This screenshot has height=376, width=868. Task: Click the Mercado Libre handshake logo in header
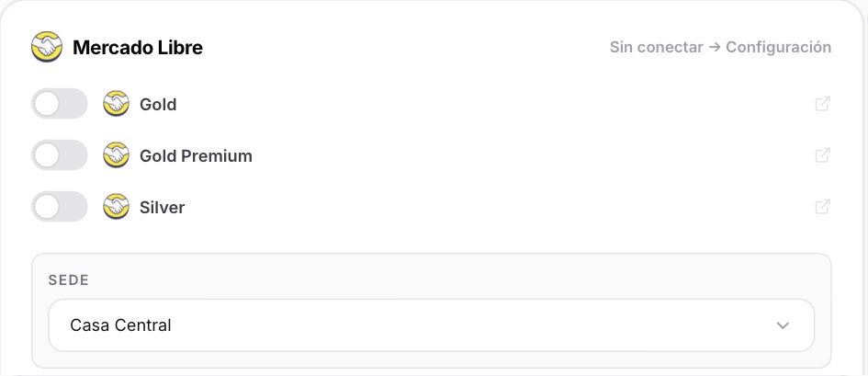[47, 47]
